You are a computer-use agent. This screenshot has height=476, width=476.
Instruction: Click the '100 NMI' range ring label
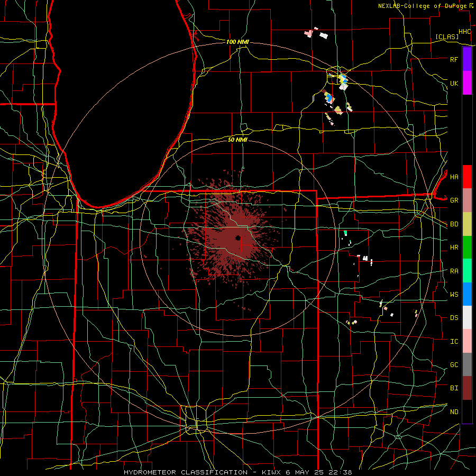click(237, 42)
